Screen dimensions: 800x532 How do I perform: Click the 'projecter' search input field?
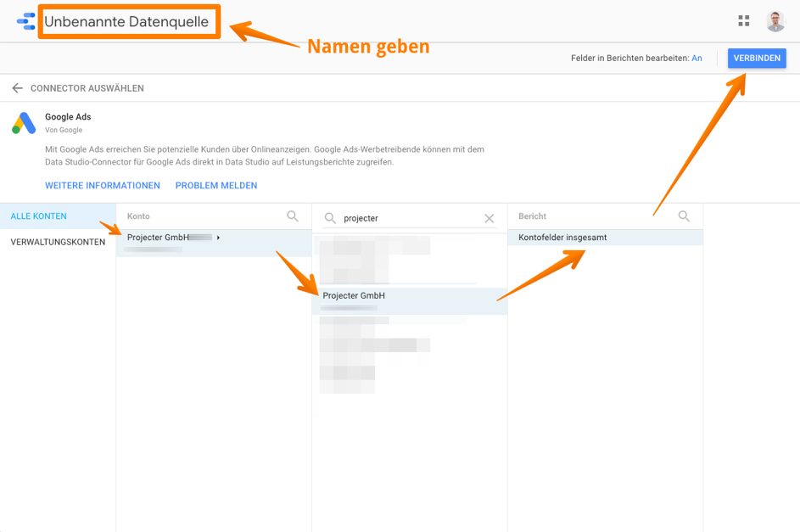click(x=411, y=218)
